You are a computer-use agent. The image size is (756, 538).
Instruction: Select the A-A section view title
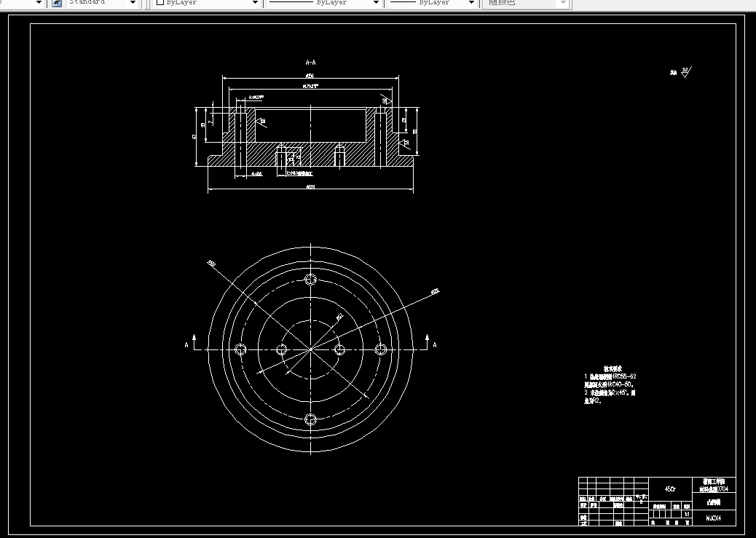tap(311, 63)
